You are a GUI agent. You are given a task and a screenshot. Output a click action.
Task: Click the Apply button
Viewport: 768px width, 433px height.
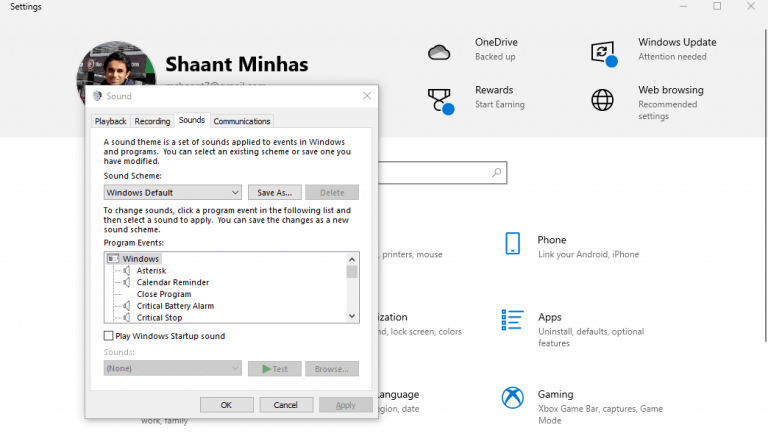pos(346,405)
